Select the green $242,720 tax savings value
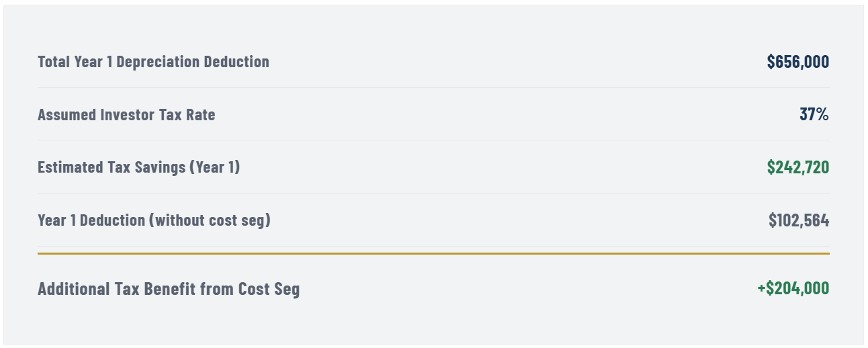Viewport: 868px width, 348px height. [x=797, y=167]
